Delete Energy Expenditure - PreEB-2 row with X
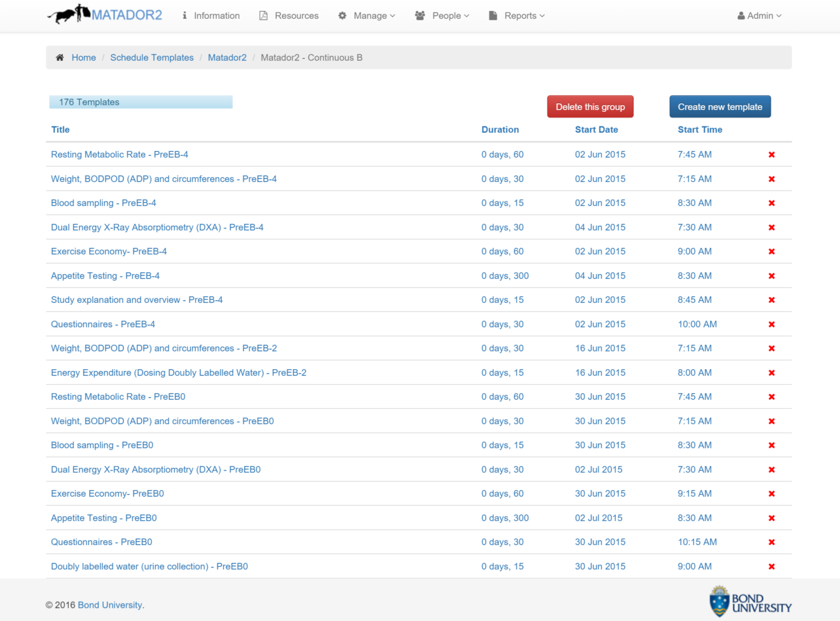The image size is (840, 621). (x=771, y=373)
